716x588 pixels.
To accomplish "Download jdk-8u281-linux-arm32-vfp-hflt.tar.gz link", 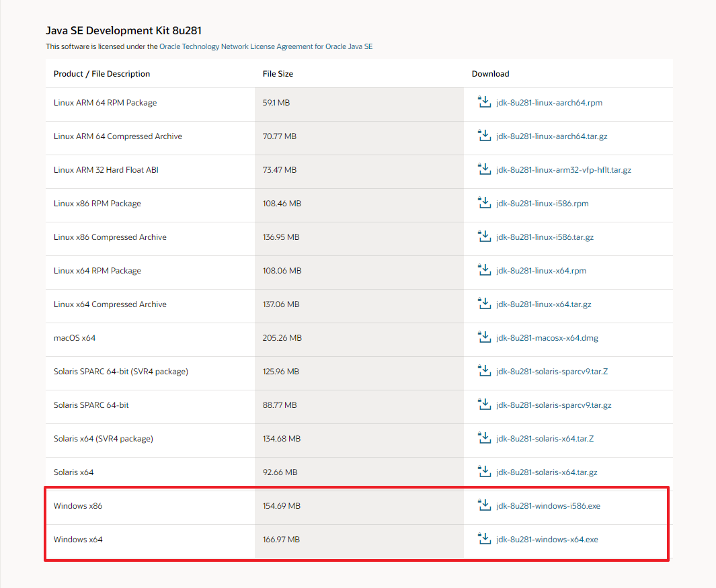I will pos(564,170).
